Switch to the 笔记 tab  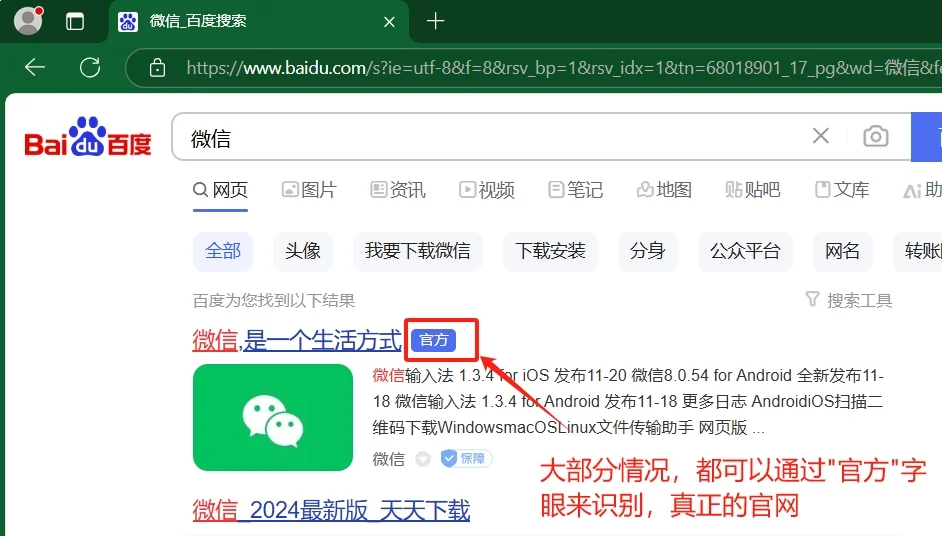click(x=576, y=190)
